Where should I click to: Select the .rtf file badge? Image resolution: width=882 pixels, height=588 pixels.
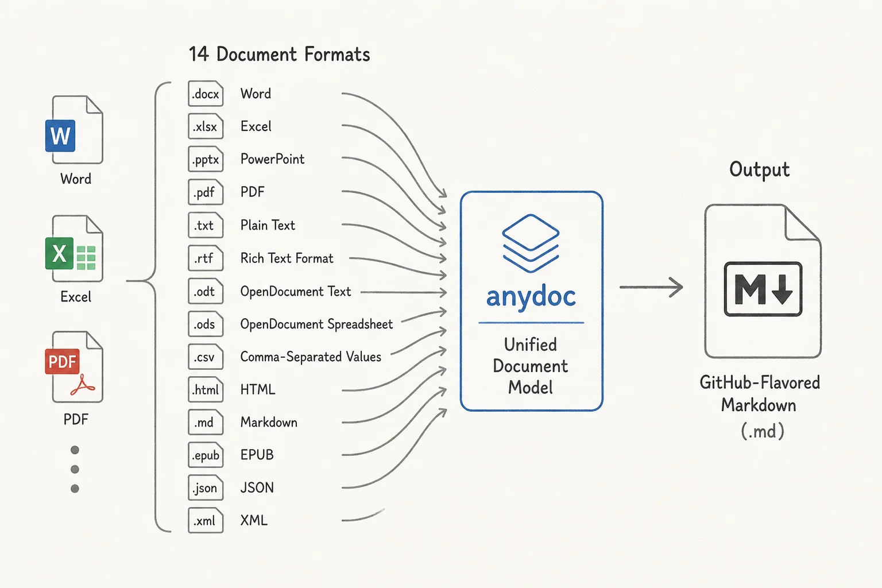(206, 258)
